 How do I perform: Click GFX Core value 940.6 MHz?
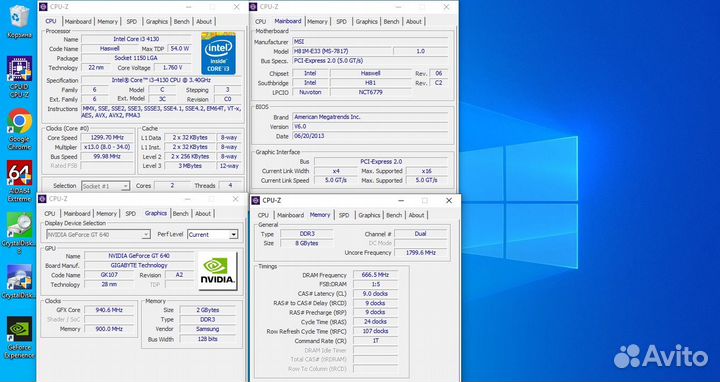(x=109, y=310)
